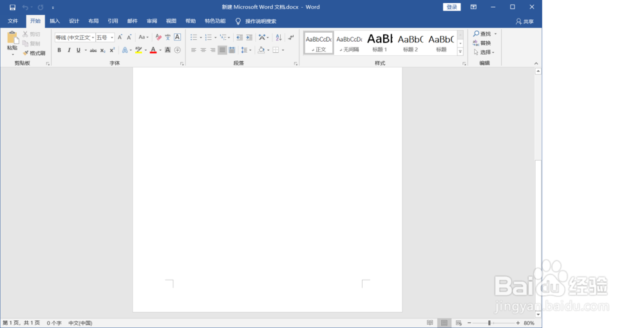This screenshot has height=328, width=644.
Task: Click the Undo arrow icon
Action: (26, 7)
